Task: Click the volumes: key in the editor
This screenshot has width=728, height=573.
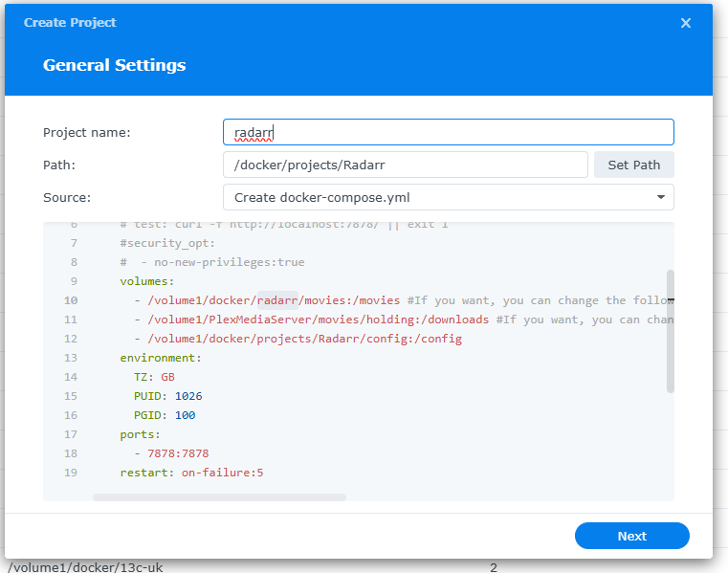Action: pyautogui.click(x=146, y=281)
